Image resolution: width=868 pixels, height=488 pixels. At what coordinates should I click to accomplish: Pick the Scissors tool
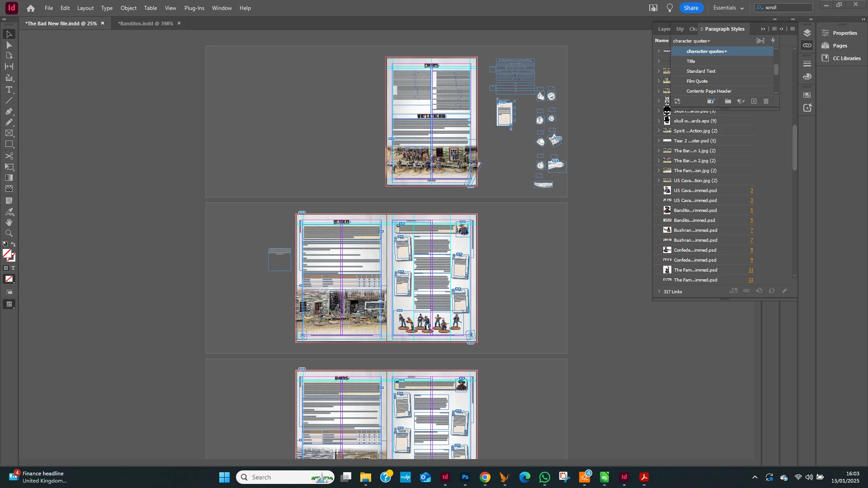point(9,156)
